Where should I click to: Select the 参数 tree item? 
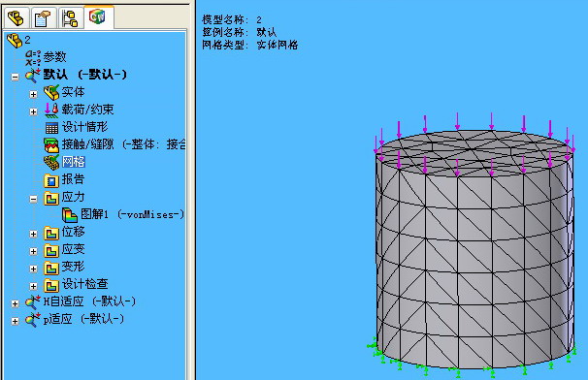click(54, 57)
